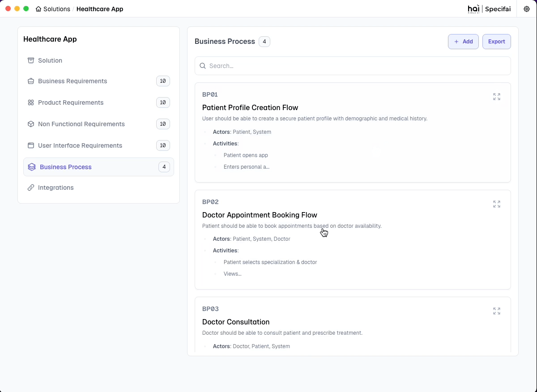
Task: Click into the Search field
Action: 353,66
